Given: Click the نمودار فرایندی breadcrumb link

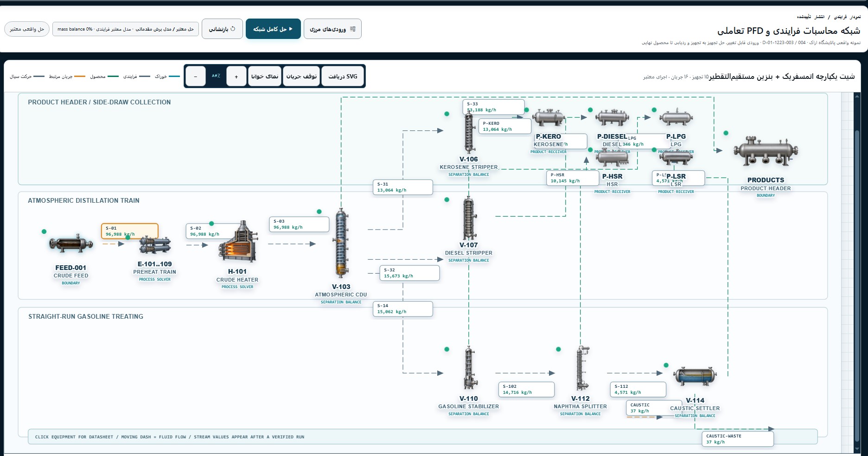Looking at the screenshot, I should 847,17.
